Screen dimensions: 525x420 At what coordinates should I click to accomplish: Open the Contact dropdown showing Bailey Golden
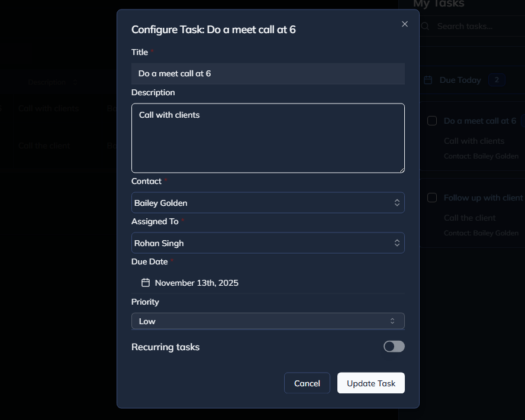point(268,202)
